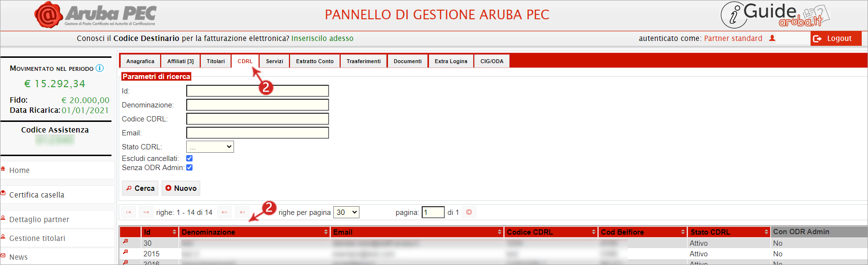
Task: Click the Logout button
Action: (836, 39)
